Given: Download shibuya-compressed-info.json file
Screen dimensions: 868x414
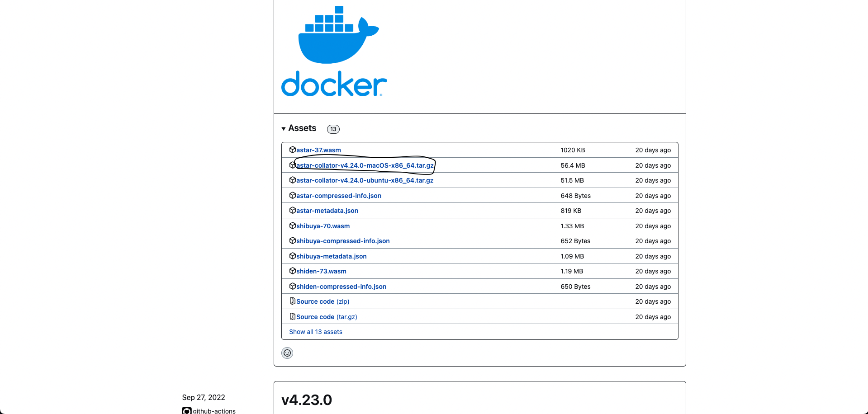Looking at the screenshot, I should pos(343,241).
